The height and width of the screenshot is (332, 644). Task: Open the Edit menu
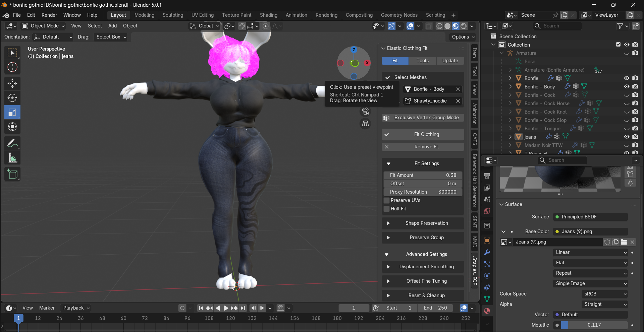(31, 15)
